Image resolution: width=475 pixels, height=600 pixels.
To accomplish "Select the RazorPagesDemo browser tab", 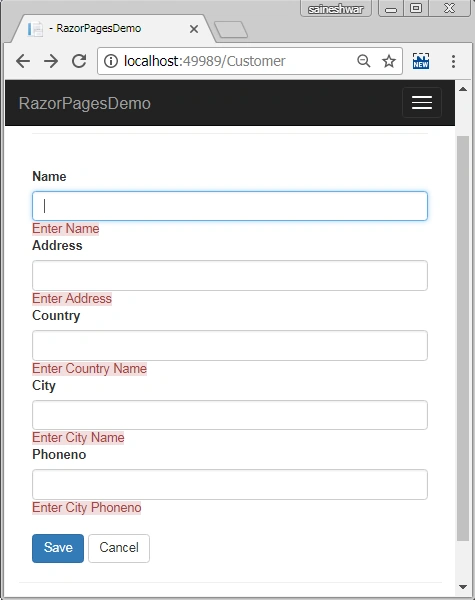I will pyautogui.click(x=111, y=29).
